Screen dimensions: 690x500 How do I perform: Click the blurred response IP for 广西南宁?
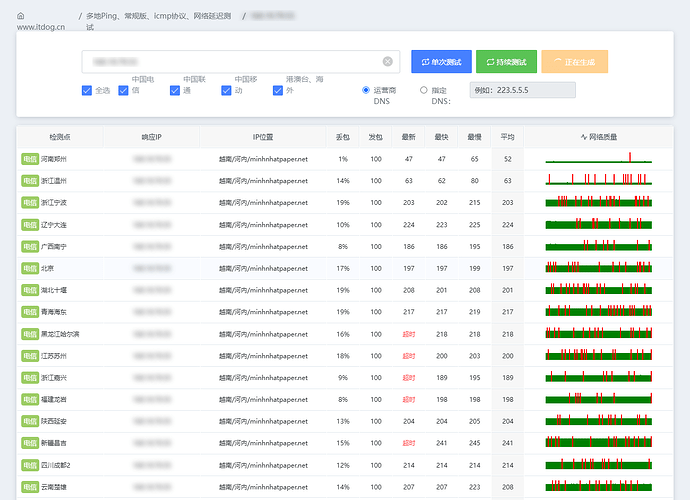coord(152,246)
